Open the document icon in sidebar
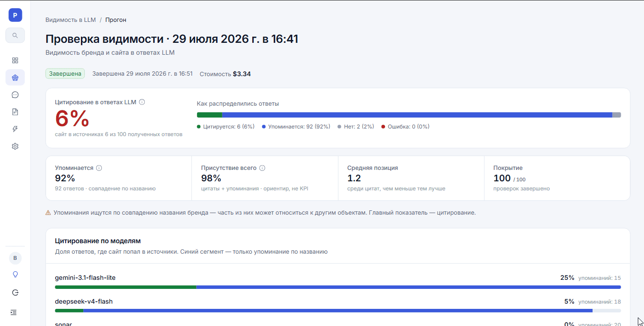Viewport: 644px width, 326px height. click(x=15, y=112)
